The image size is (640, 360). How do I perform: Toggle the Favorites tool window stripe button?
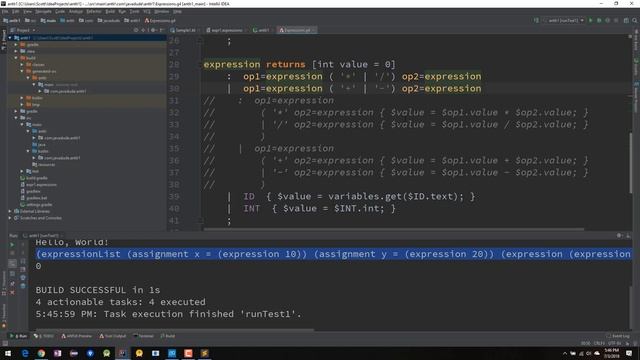4,316
